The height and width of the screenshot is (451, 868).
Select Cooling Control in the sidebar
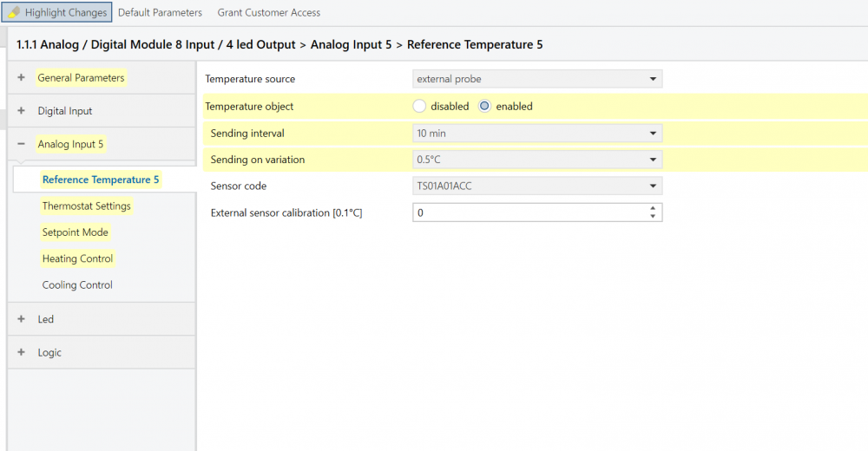click(77, 285)
